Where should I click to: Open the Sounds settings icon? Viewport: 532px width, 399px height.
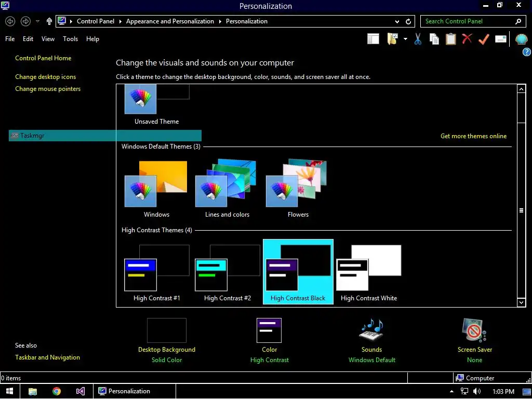coord(371,330)
